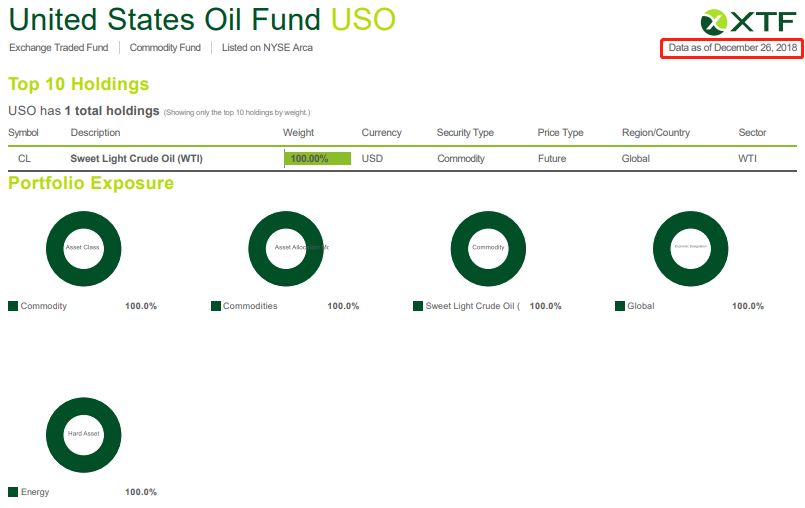The image size is (805, 508).
Task: Click the Exchange Traded Fund label
Action: pos(59,48)
